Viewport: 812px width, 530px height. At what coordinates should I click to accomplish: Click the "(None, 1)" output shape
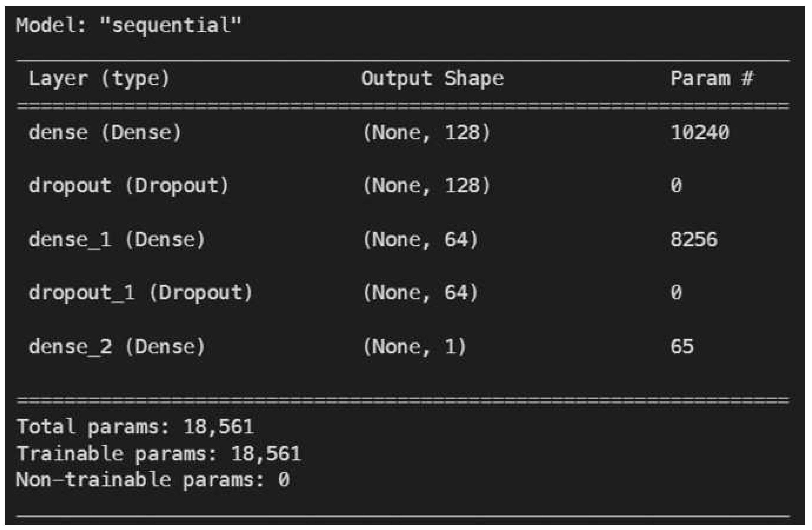click(414, 347)
